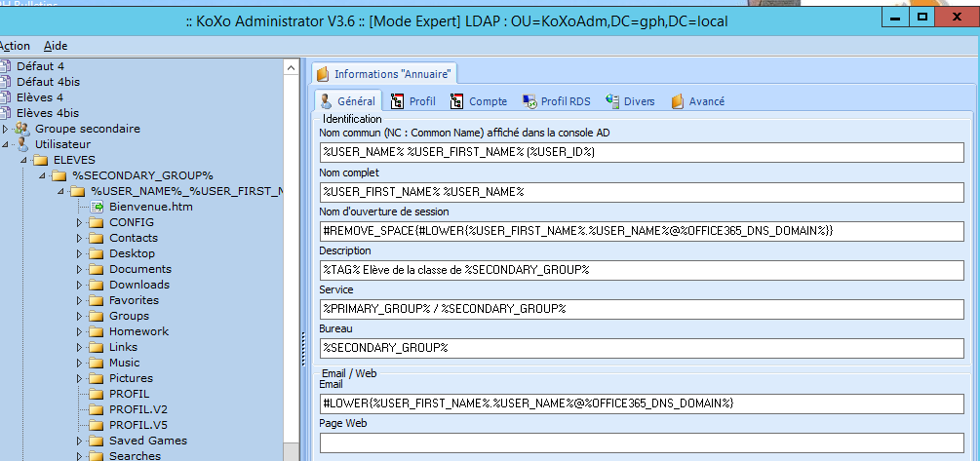Switch to the Compte tab

[x=479, y=101]
